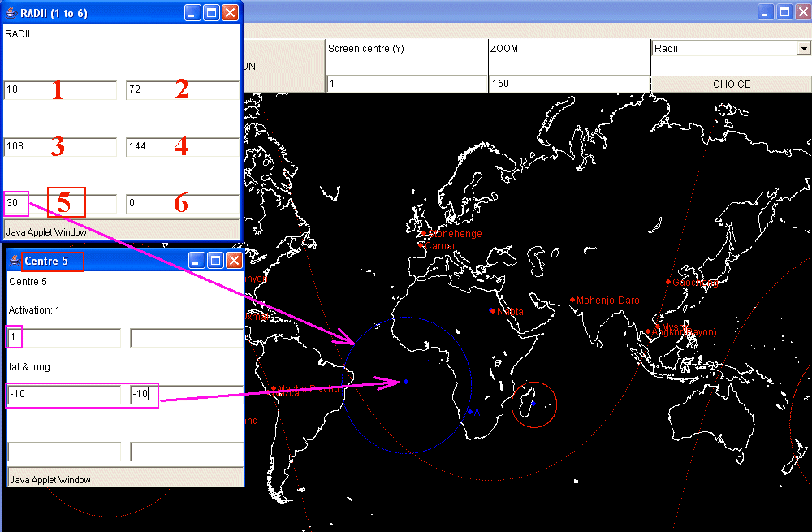Click radius field 2 containing 72
This screenshot has height=532, width=812.
tap(182, 89)
